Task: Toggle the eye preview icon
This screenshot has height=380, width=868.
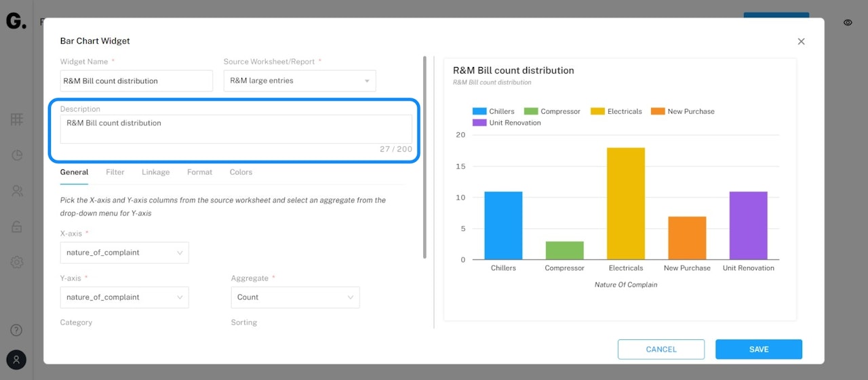Action: (848, 22)
